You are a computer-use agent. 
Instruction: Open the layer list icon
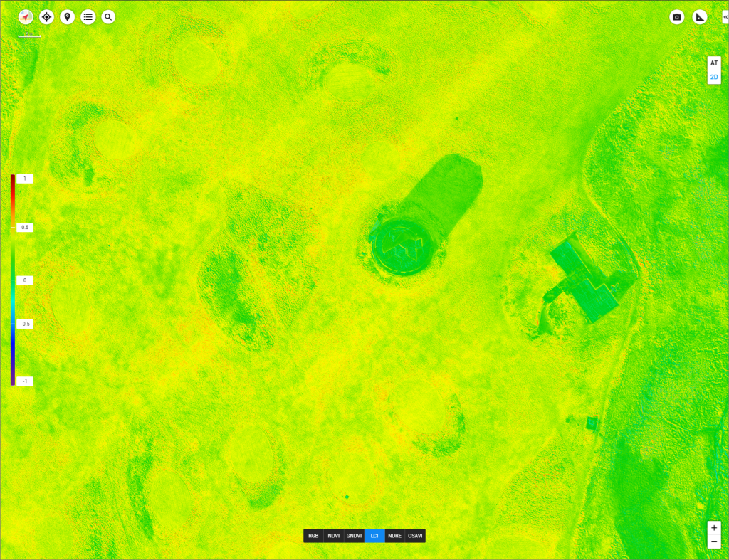pyautogui.click(x=88, y=17)
